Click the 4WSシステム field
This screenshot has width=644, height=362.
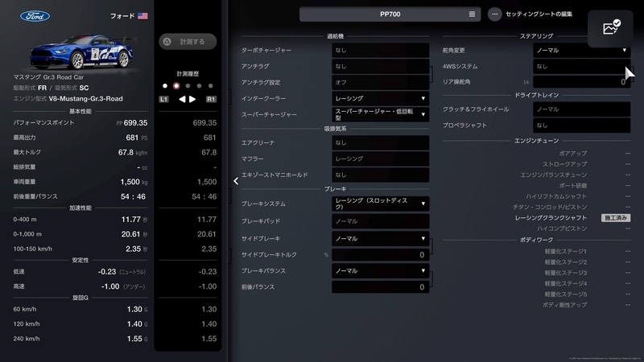[581, 66]
